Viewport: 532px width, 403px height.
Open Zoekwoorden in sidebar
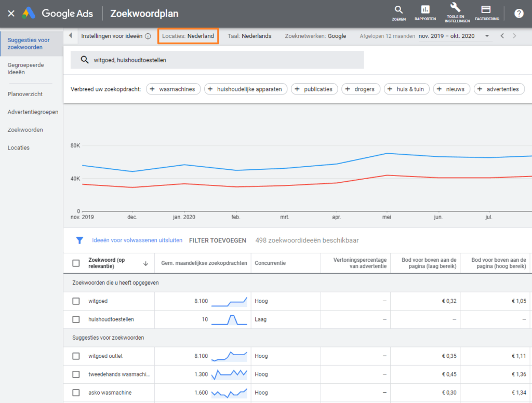pos(25,130)
